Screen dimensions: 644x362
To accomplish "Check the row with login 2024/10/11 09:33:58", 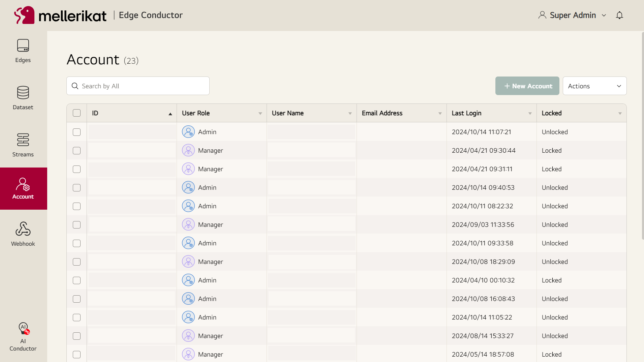I will tap(77, 243).
